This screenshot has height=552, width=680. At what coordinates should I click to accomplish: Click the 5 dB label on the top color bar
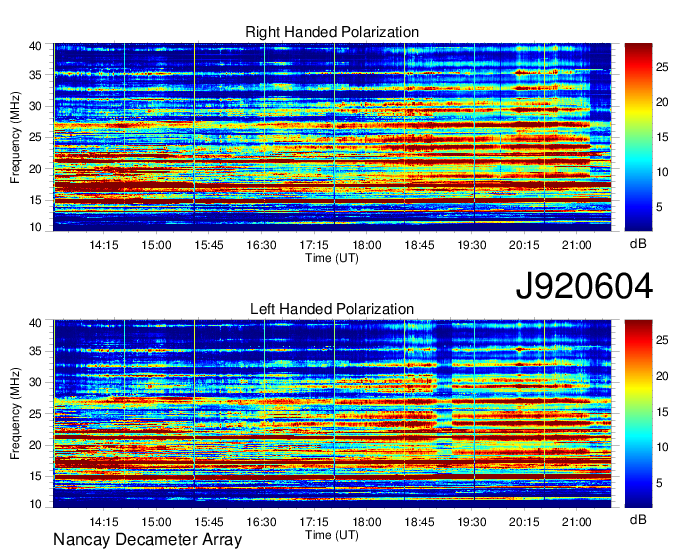point(659,207)
